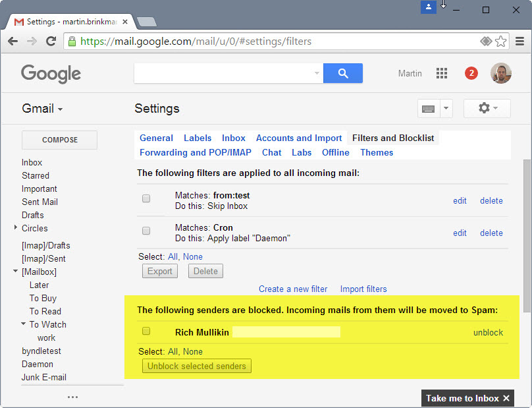
Task: Delete the Cron filter
Action: (491, 233)
